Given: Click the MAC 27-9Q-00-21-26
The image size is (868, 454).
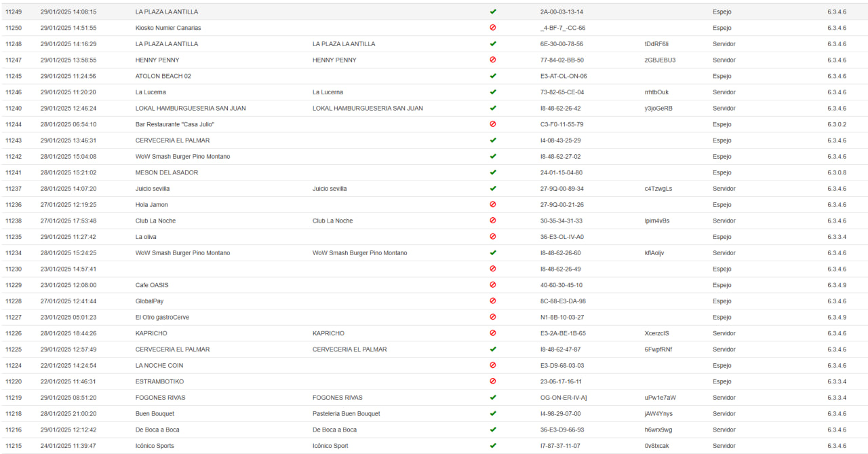Looking at the screenshot, I should [562, 204].
